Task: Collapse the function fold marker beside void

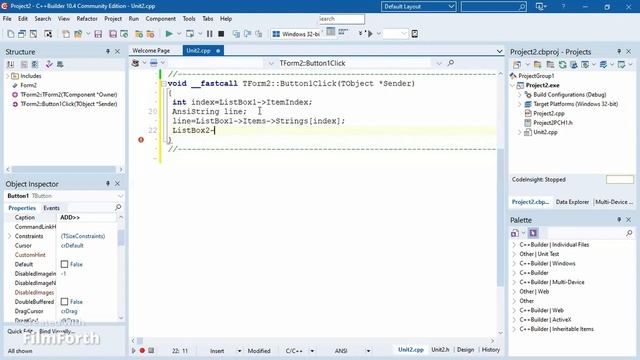Action: pyautogui.click(x=164, y=84)
